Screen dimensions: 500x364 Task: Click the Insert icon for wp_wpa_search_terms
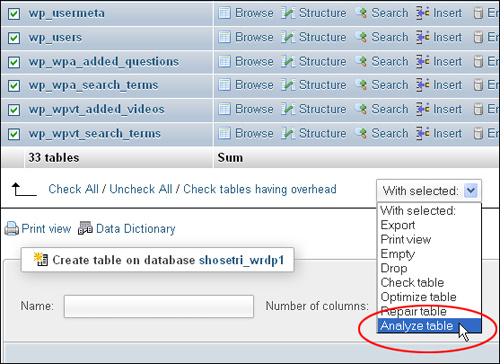tap(423, 85)
